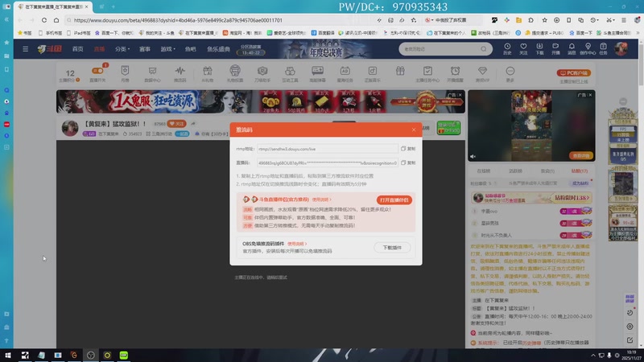Open 使用说明 link beside 斗鱼直播伴侣
644x362 pixels.
pos(321,200)
